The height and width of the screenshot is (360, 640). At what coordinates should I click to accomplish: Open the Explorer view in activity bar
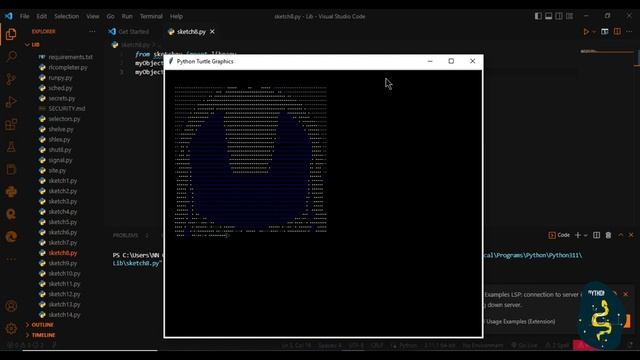pos(11,34)
